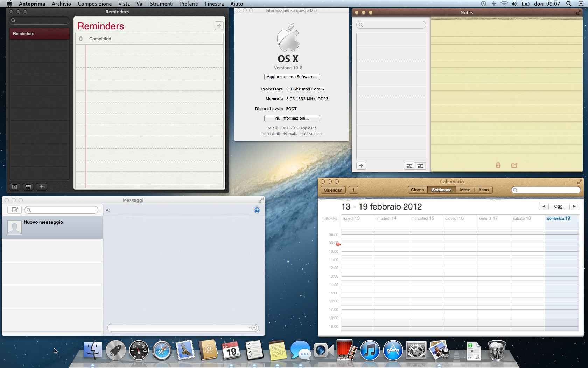The image size is (588, 368).
Task: Open the Wi-Fi status menu
Action: point(504,4)
